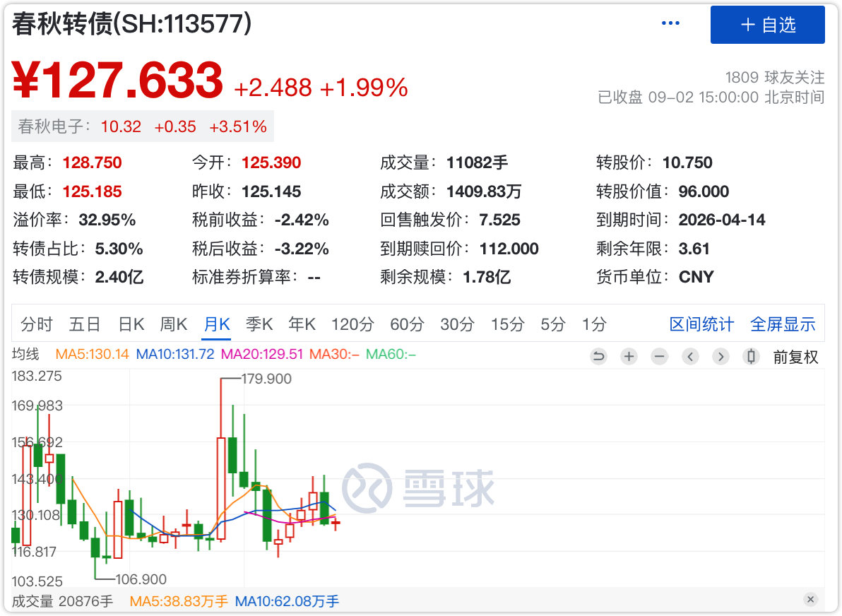This screenshot has height=616, width=842.
Task: Click the 成交量 20876手 volume label
Action: pyautogui.click(x=62, y=601)
